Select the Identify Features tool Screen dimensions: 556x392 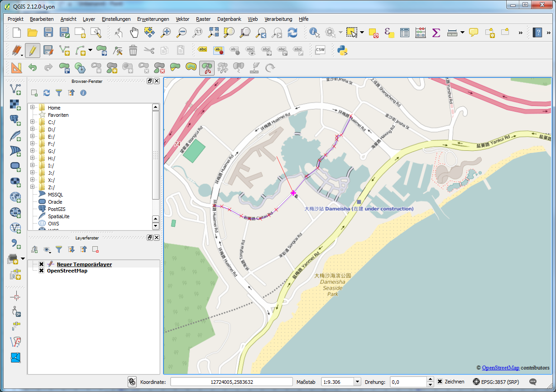click(x=315, y=32)
